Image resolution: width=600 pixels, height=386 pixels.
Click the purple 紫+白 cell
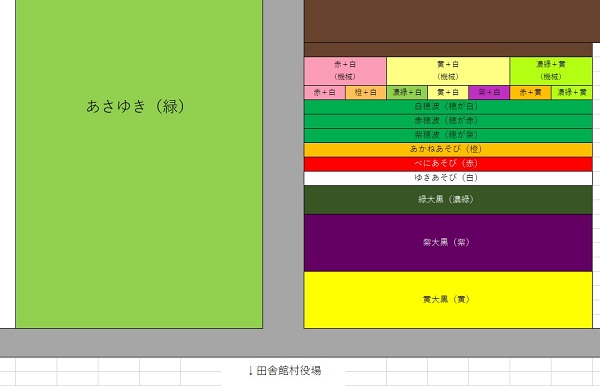(489, 93)
